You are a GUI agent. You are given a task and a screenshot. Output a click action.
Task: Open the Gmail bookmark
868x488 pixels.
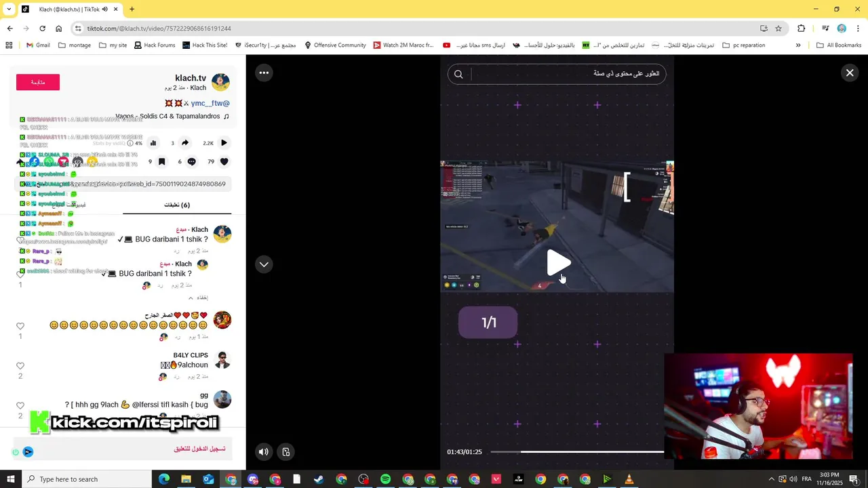click(38, 45)
